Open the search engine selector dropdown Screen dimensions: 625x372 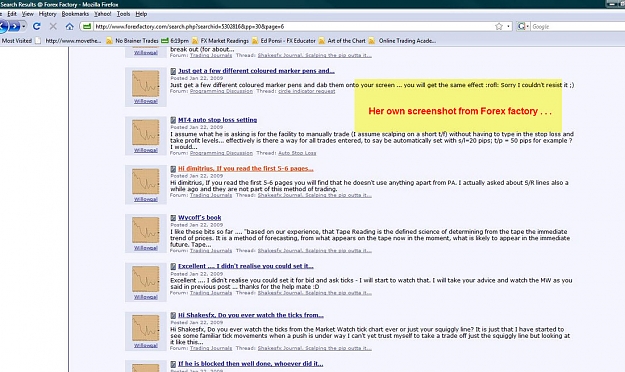pos(523,26)
